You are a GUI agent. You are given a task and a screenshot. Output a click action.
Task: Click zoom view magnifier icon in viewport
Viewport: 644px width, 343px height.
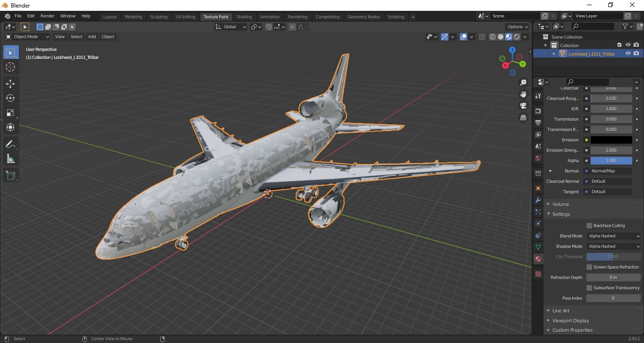[x=523, y=82]
